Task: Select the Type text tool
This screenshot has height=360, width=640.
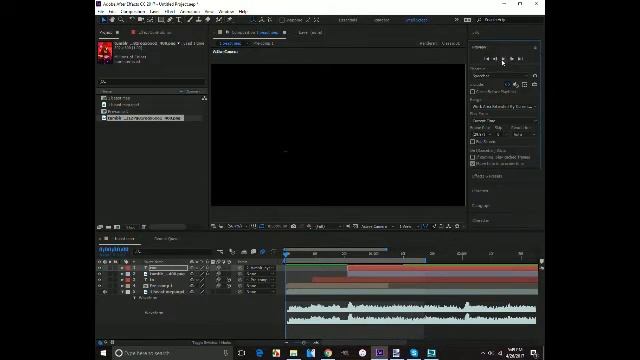Action: click(179, 20)
